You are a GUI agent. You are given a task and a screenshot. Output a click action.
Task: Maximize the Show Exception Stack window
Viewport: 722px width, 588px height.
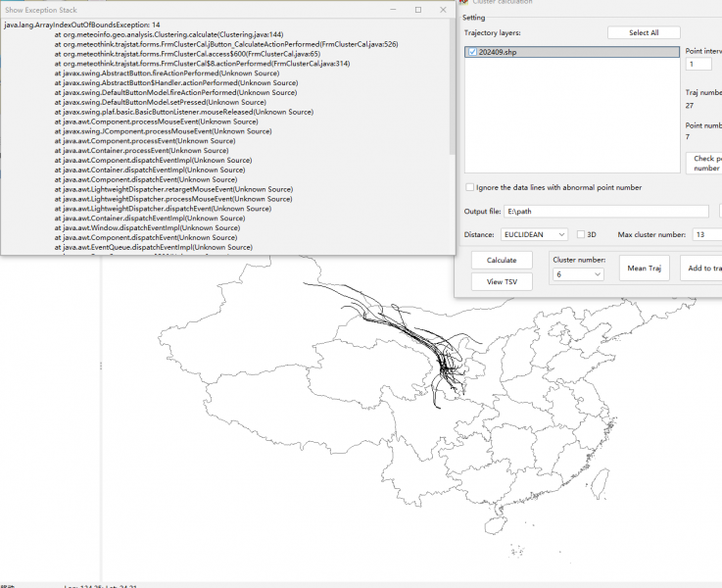coord(417,10)
